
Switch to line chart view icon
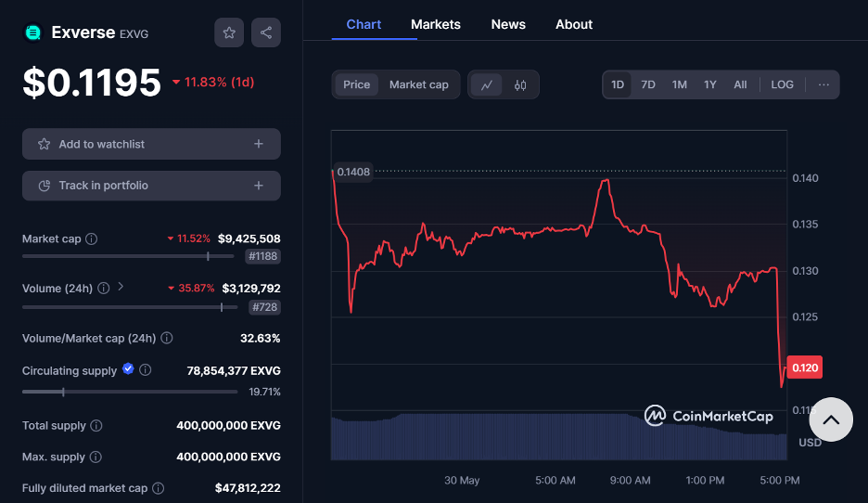487,84
